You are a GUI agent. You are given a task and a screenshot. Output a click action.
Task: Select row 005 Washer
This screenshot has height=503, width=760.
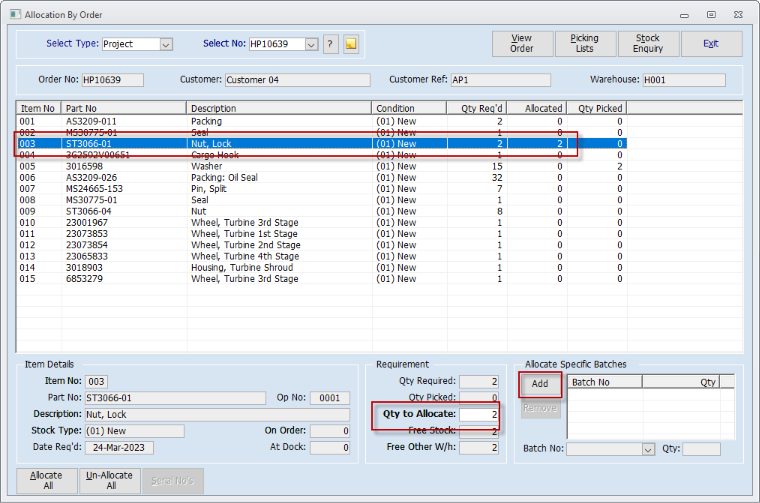click(x=322, y=166)
